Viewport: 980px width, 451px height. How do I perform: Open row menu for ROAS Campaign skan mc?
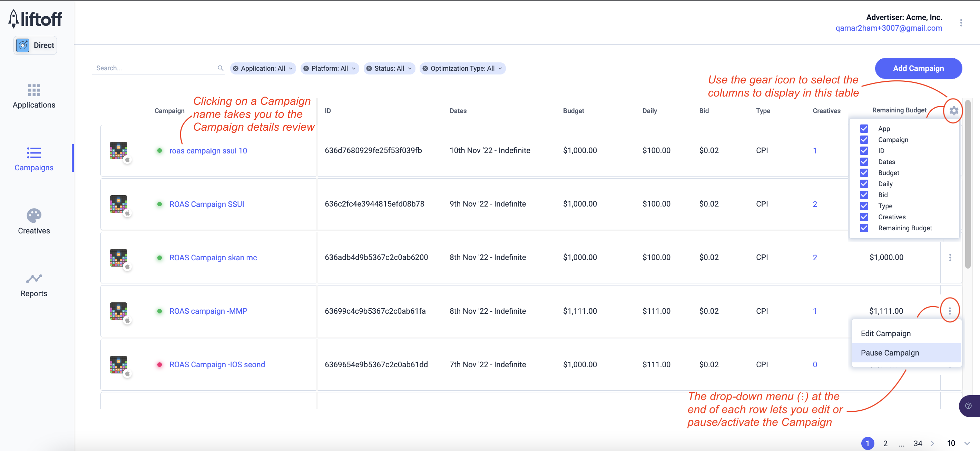950,258
